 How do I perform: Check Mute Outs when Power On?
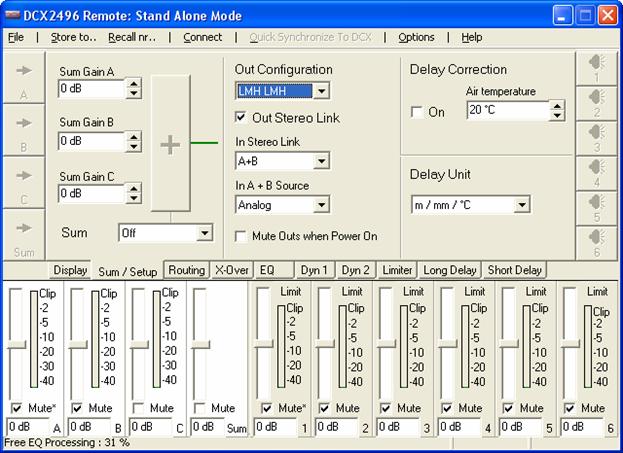coord(241,236)
